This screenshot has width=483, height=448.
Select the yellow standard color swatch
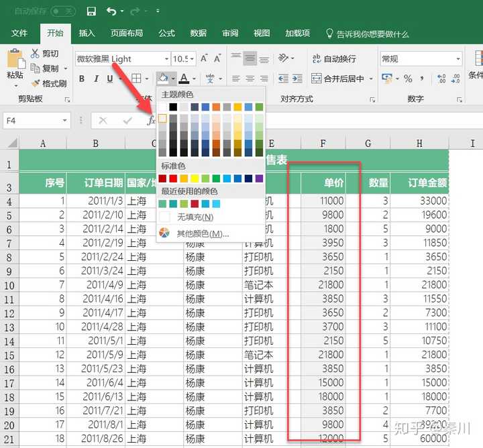[x=195, y=178]
